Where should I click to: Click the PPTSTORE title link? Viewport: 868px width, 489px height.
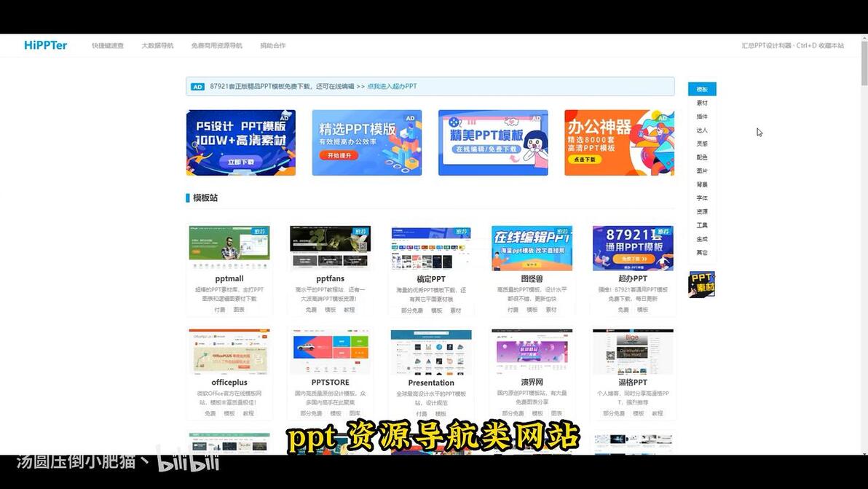point(330,382)
